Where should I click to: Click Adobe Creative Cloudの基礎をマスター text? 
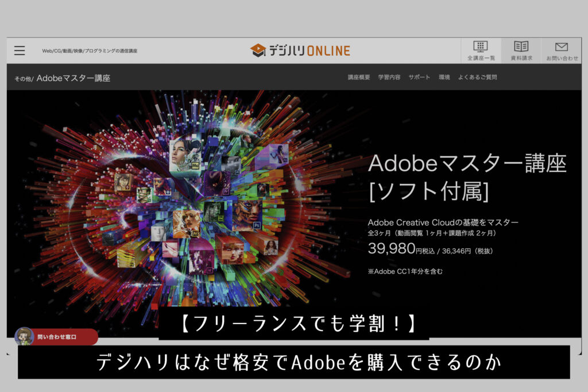[x=443, y=222]
